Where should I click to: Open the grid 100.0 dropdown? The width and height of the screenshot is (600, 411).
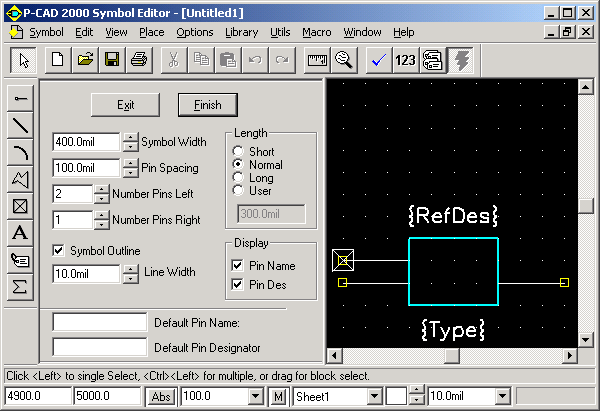[x=255, y=396]
